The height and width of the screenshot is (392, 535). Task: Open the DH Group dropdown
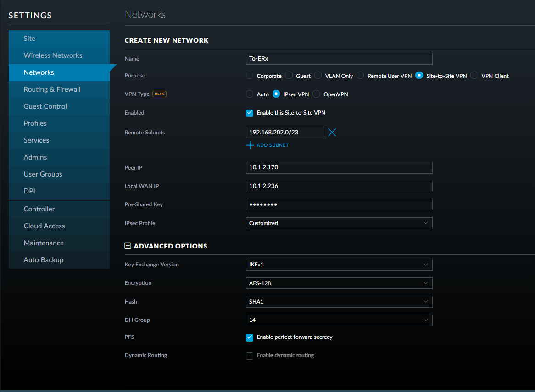point(339,320)
